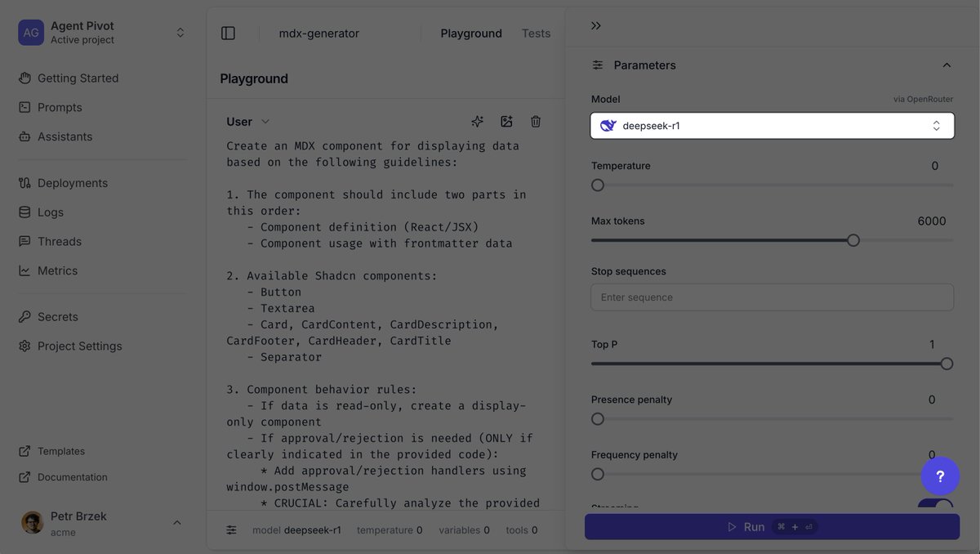980x554 pixels.
Task: Expand the Petr Brzek user menu
Action: point(177,523)
